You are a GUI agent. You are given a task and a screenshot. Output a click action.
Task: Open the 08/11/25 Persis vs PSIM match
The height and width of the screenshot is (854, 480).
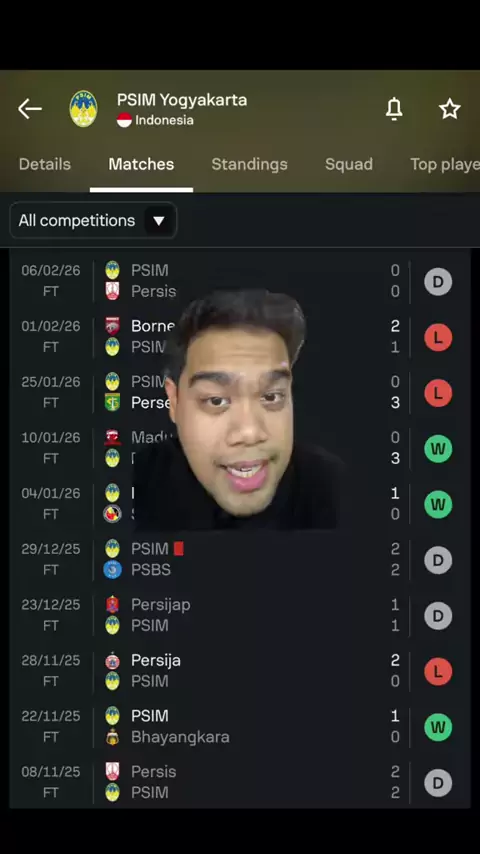pyautogui.click(x=240, y=782)
